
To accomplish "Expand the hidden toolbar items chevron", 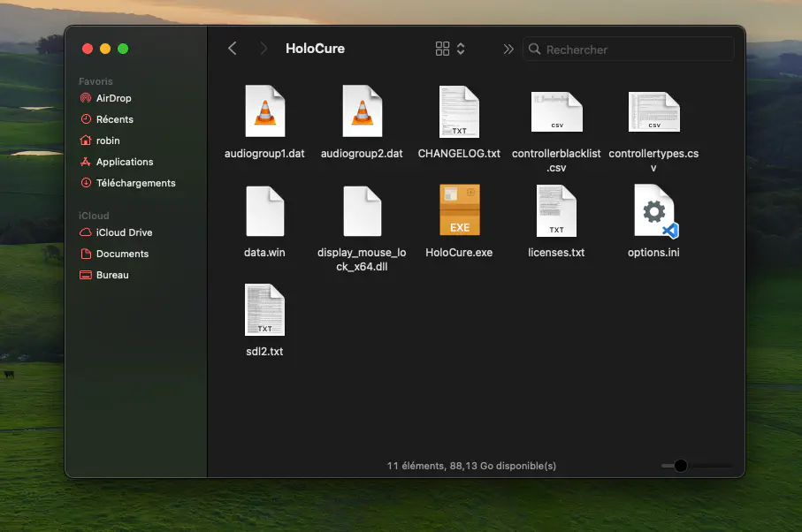I will click(508, 49).
